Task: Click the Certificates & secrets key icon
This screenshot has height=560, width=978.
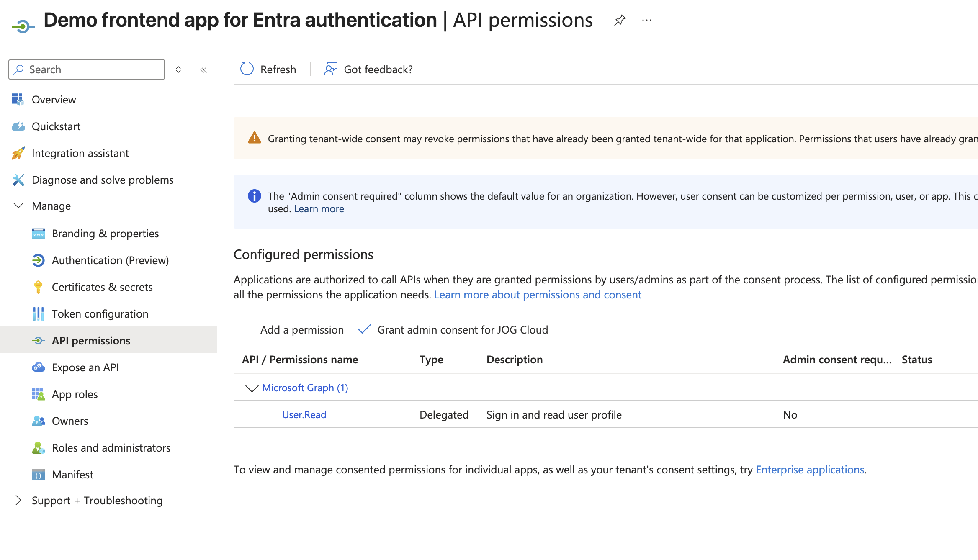Action: pos(38,287)
